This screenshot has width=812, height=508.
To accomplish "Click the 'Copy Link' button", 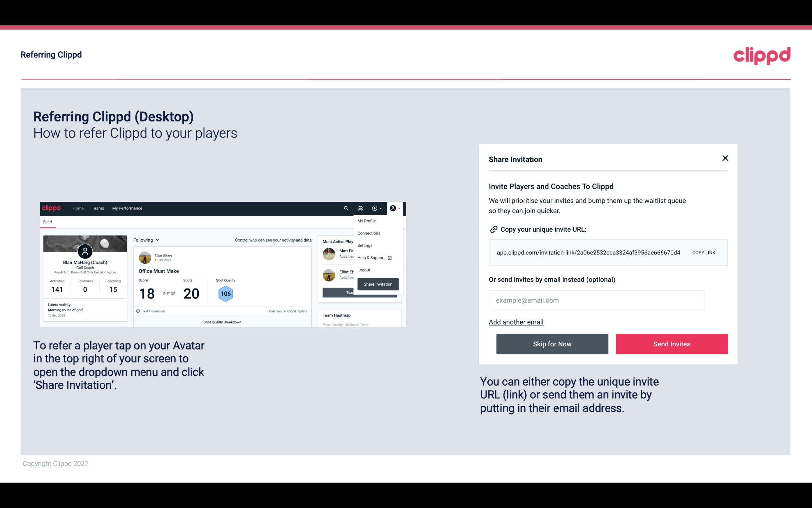I will pos(704,252).
